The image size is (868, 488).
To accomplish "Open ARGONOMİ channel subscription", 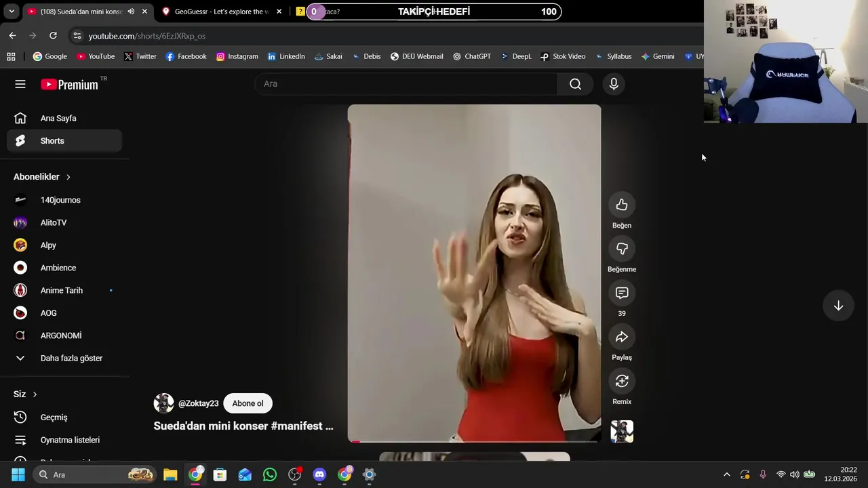I will click(64, 335).
